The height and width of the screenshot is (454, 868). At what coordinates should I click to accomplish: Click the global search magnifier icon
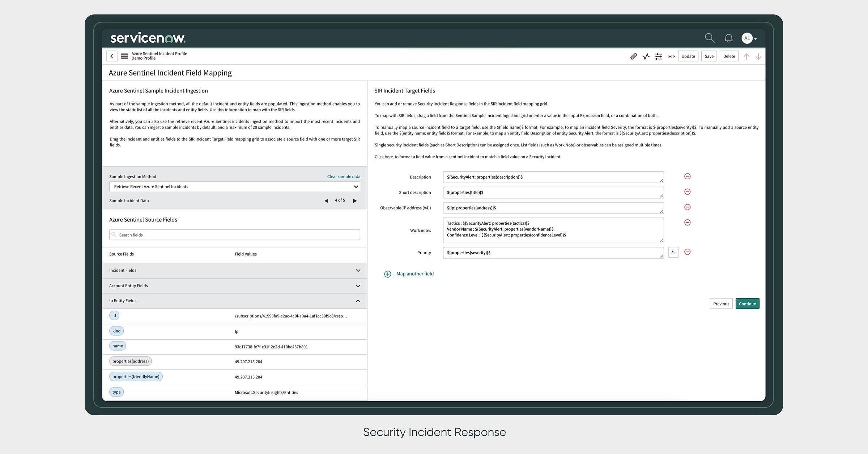click(x=710, y=38)
